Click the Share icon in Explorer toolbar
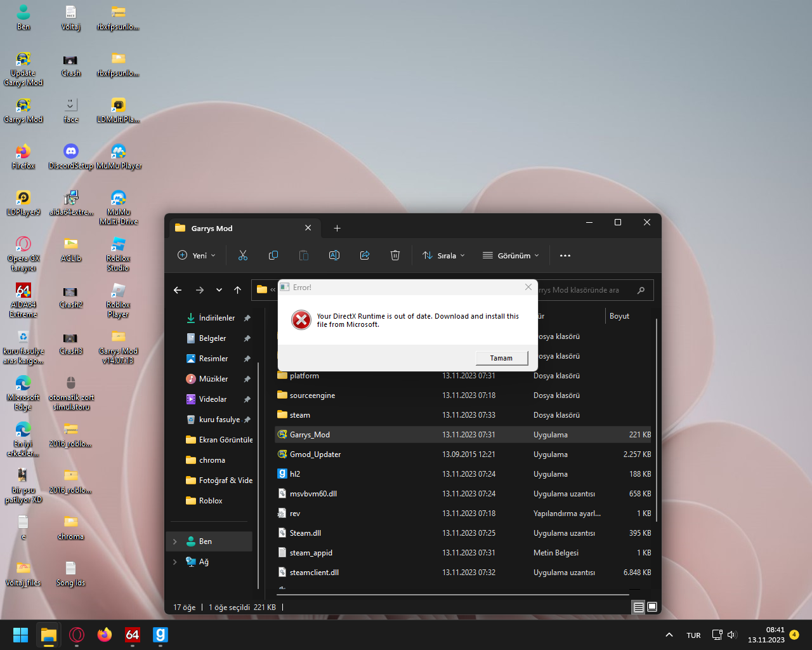The width and height of the screenshot is (812, 650). click(x=365, y=255)
